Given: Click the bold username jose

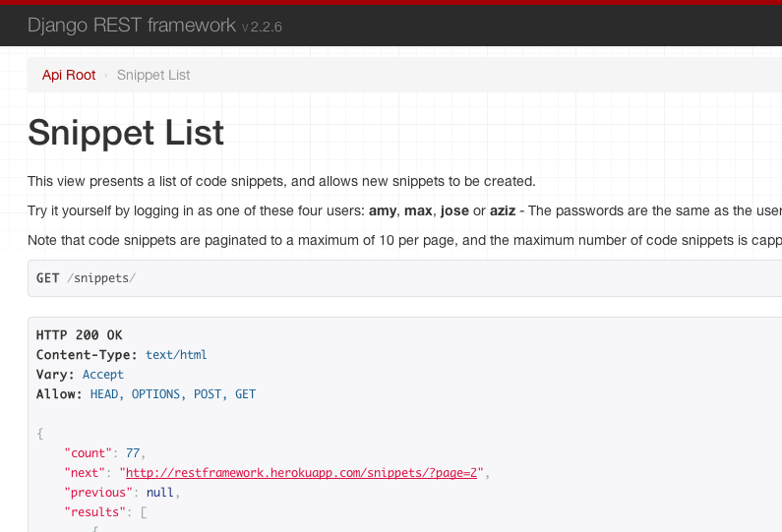Looking at the screenshot, I should (x=455, y=211).
